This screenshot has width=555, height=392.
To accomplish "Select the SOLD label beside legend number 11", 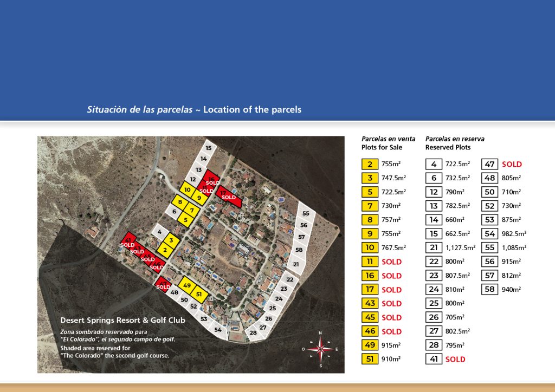I will coord(391,262).
